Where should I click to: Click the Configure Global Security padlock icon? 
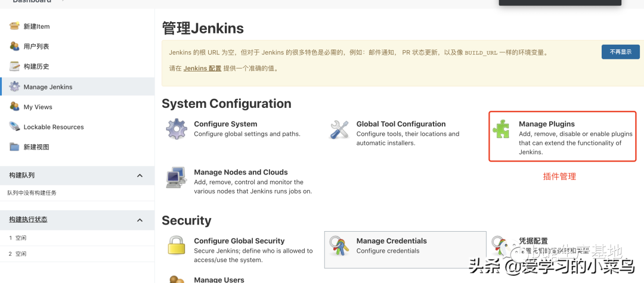point(177,245)
